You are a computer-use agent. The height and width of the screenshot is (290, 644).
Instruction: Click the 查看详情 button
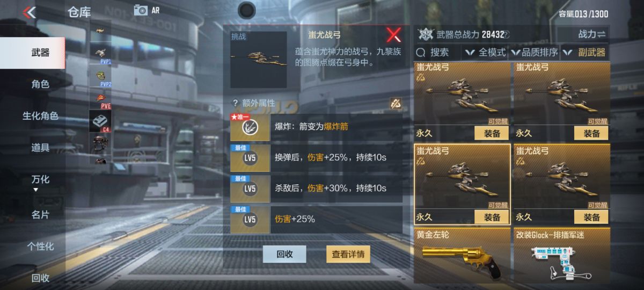pos(348,254)
